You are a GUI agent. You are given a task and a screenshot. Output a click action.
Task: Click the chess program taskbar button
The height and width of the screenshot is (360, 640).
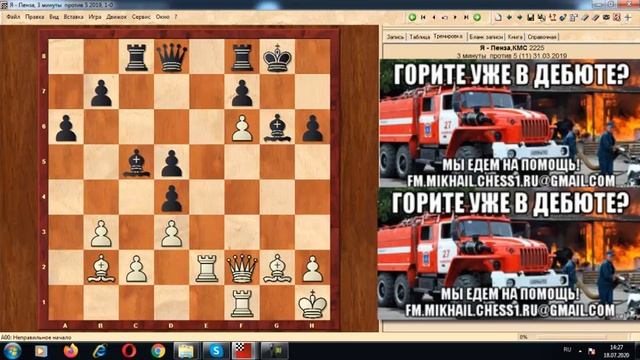[x=244, y=351]
